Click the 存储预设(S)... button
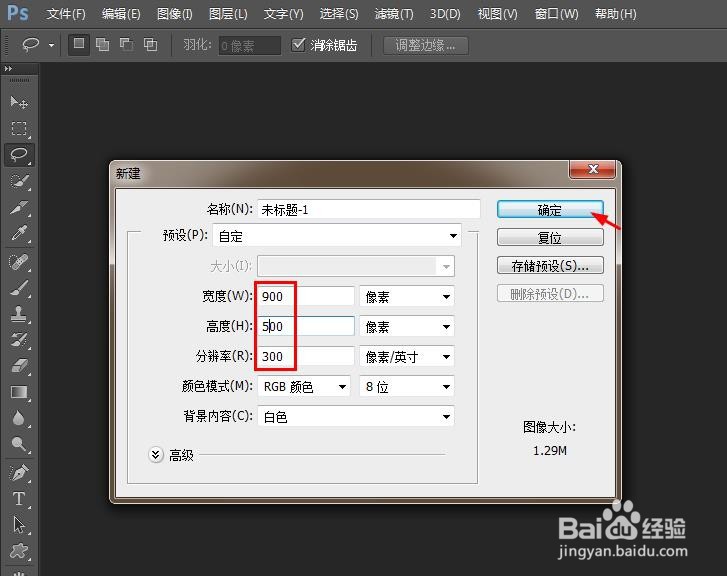727x576 pixels. click(x=550, y=265)
